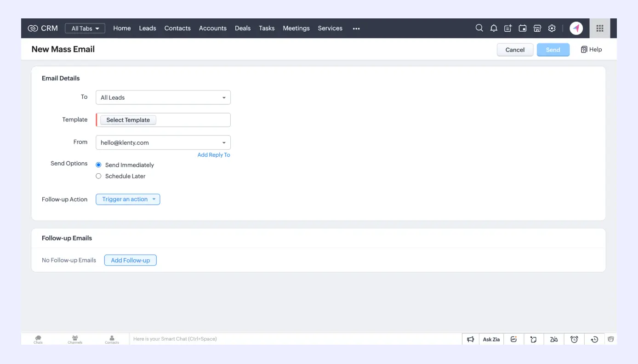The width and height of the screenshot is (638, 364).
Task: Click the Zia assistant avatar
Action: tap(576, 28)
